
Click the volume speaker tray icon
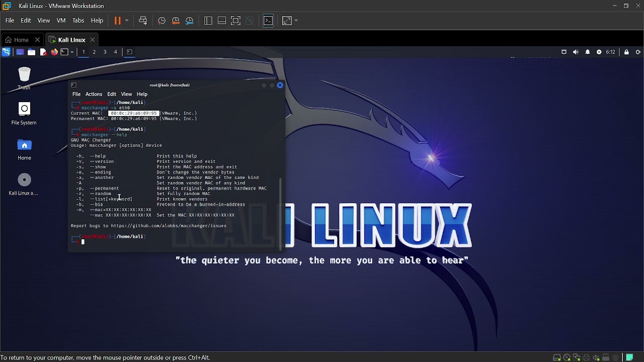tap(576, 52)
